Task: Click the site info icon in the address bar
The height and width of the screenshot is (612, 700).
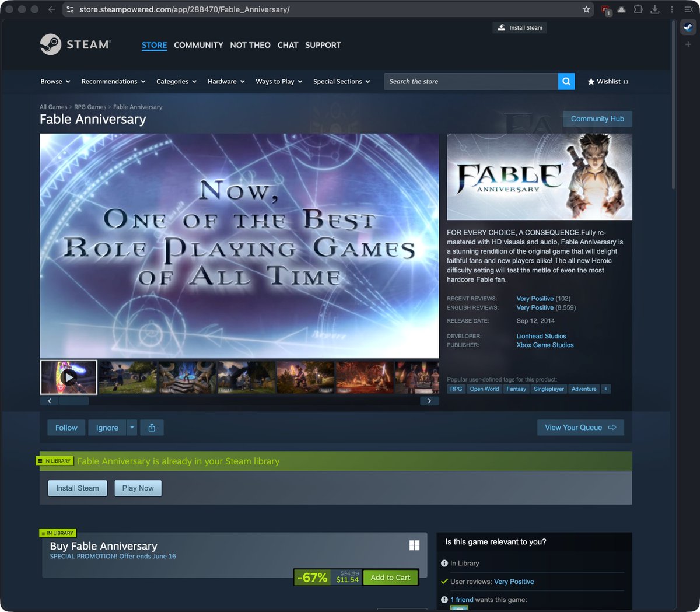Action: [71, 9]
